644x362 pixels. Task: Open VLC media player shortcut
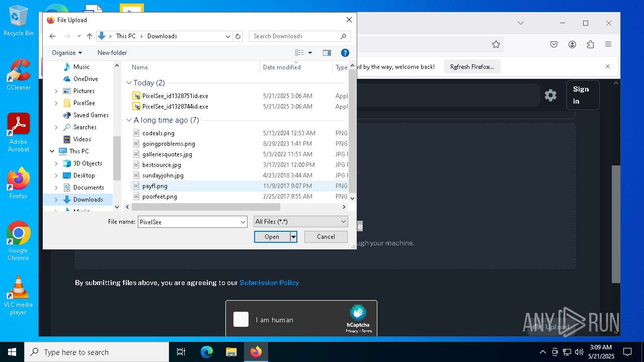coord(18,296)
